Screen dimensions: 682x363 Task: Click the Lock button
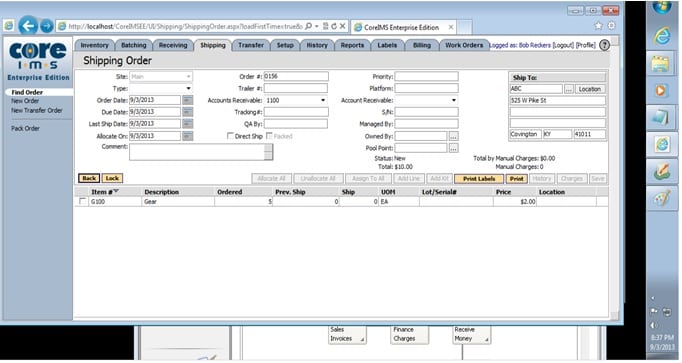[x=112, y=178]
